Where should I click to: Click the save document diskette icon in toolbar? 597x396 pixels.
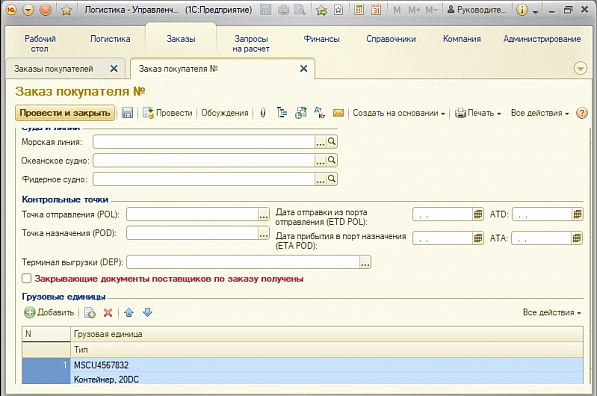pos(127,113)
